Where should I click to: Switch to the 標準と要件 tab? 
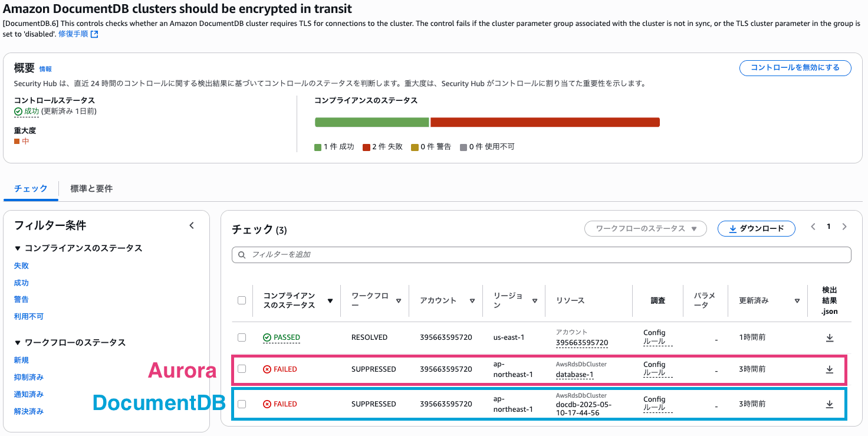91,189
